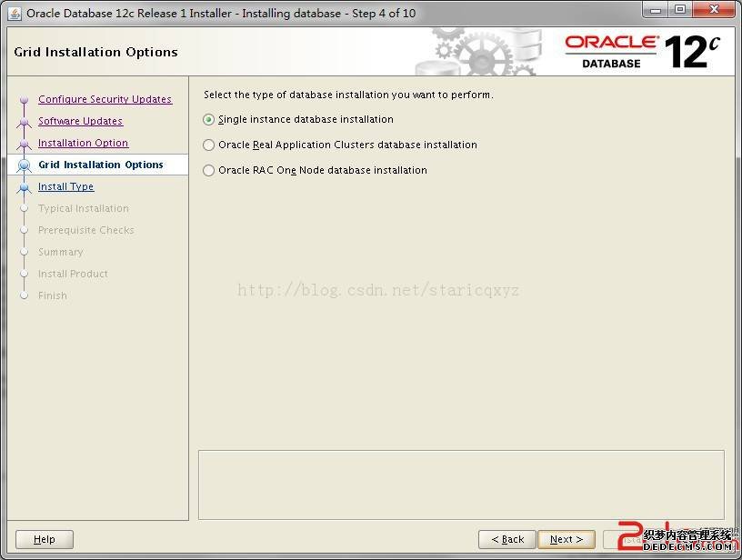Close the Oracle installer window
The height and width of the screenshot is (560, 742).
714,10
